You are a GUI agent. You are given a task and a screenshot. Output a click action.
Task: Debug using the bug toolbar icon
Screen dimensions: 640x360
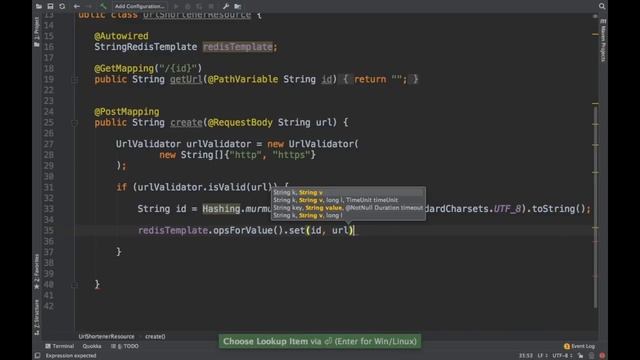[188, 6]
